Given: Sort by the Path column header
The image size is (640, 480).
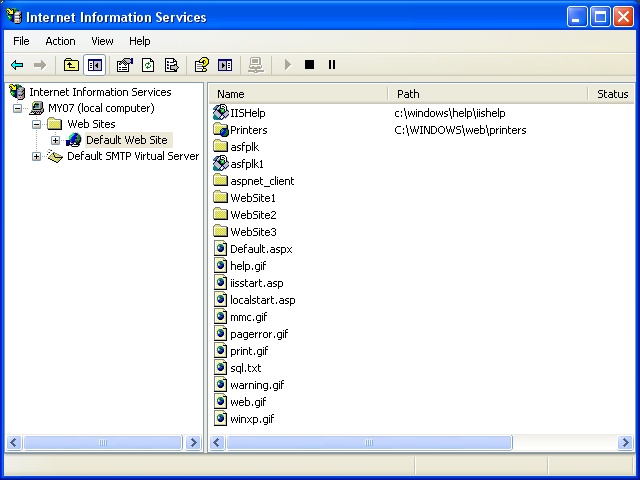Looking at the screenshot, I should point(487,94).
